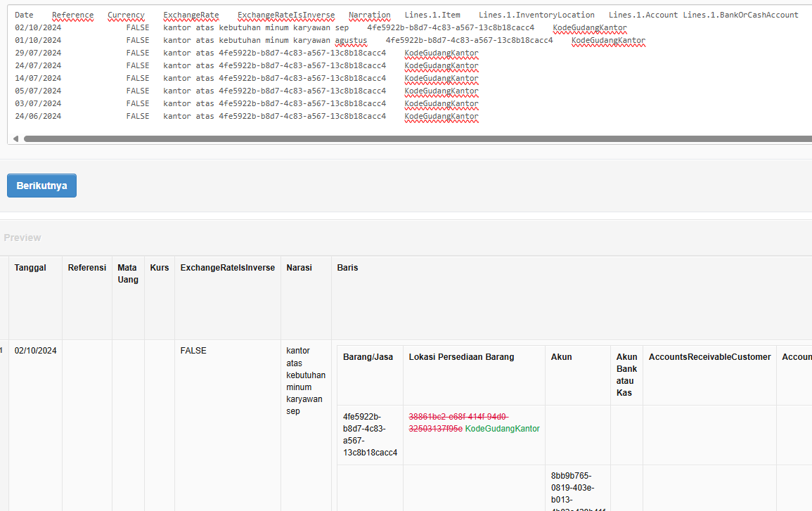Image resolution: width=812 pixels, height=511 pixels.
Task: Select the Date column header
Action: tap(23, 14)
